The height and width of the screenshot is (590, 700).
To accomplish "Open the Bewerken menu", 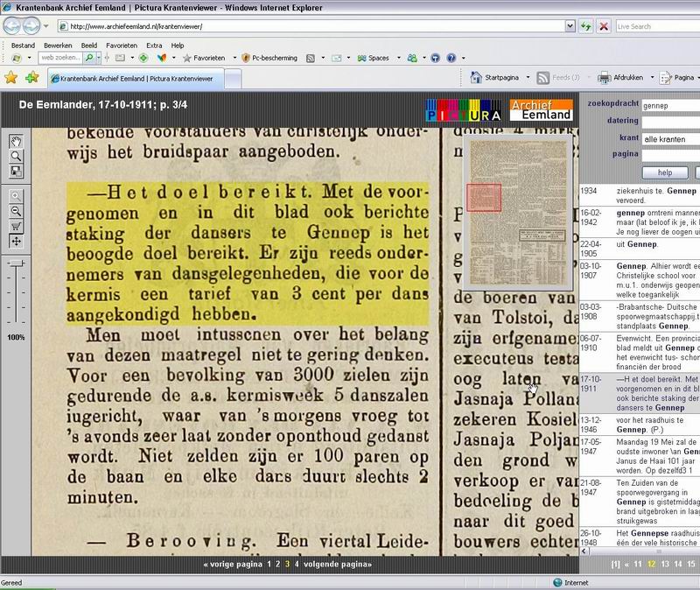I will (x=58, y=46).
